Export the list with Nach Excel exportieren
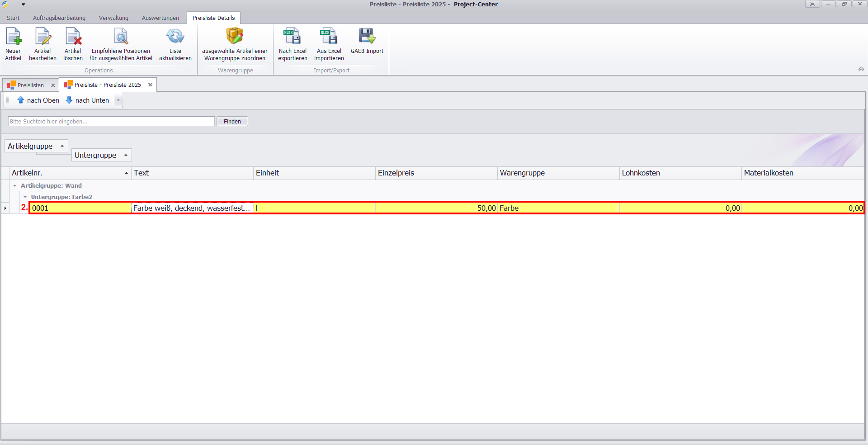The width and height of the screenshot is (868, 445). click(292, 44)
